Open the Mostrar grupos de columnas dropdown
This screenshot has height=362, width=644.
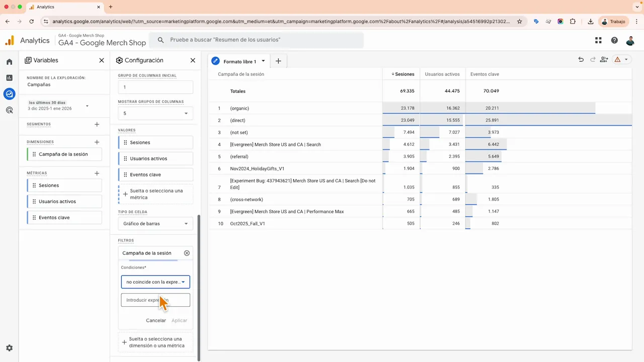(x=155, y=113)
